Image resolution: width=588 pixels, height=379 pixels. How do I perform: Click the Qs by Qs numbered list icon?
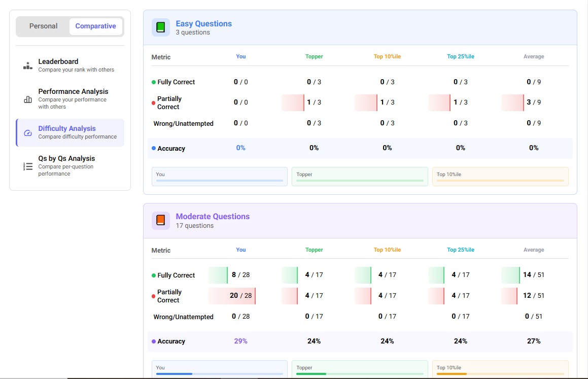coord(28,166)
